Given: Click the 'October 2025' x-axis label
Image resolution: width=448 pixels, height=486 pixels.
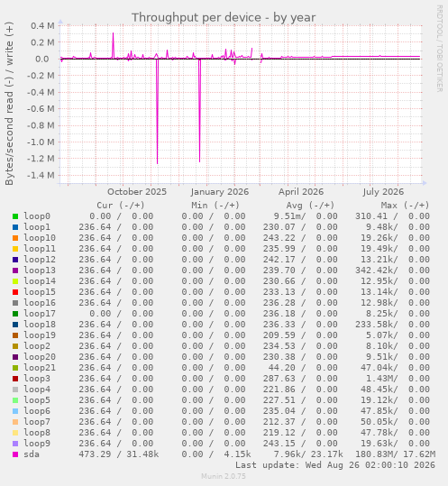Looking at the screenshot, I should (x=137, y=192).
